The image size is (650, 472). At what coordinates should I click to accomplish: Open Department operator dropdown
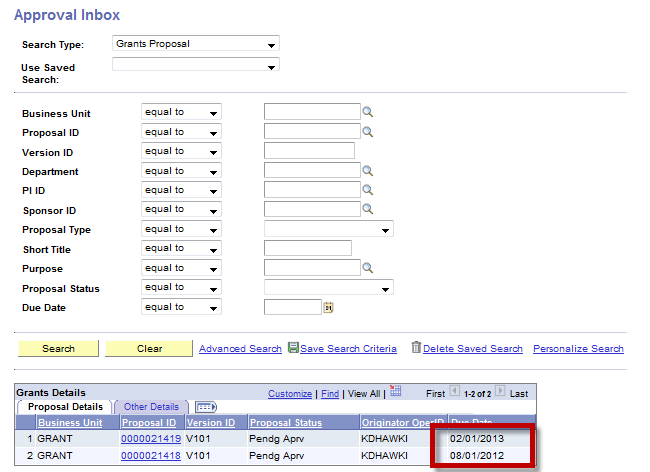click(181, 171)
